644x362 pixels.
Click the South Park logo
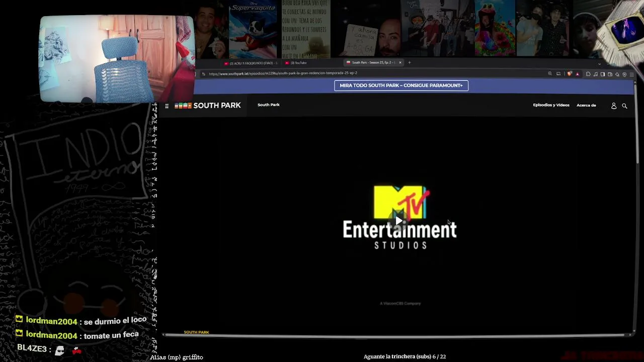208,106
